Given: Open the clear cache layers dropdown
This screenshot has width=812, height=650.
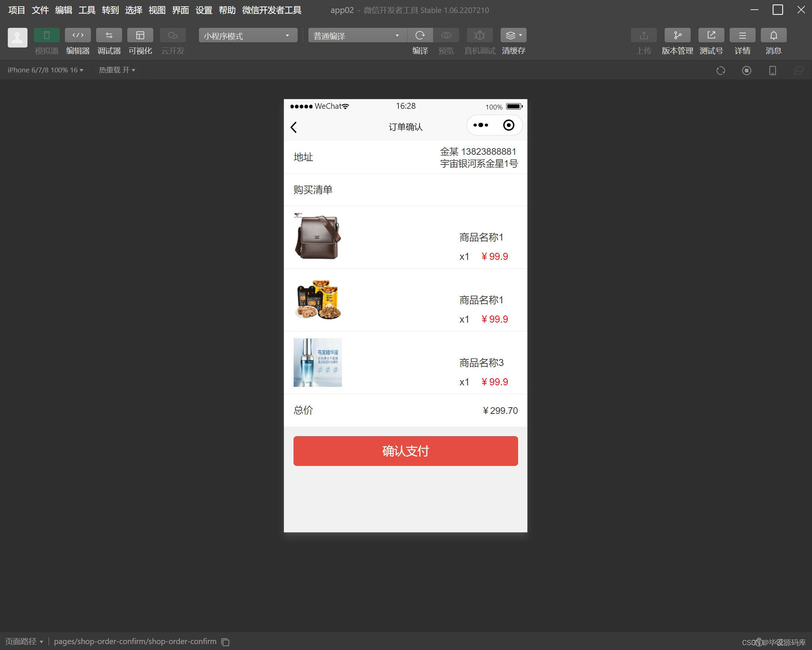Looking at the screenshot, I should pyautogui.click(x=513, y=35).
